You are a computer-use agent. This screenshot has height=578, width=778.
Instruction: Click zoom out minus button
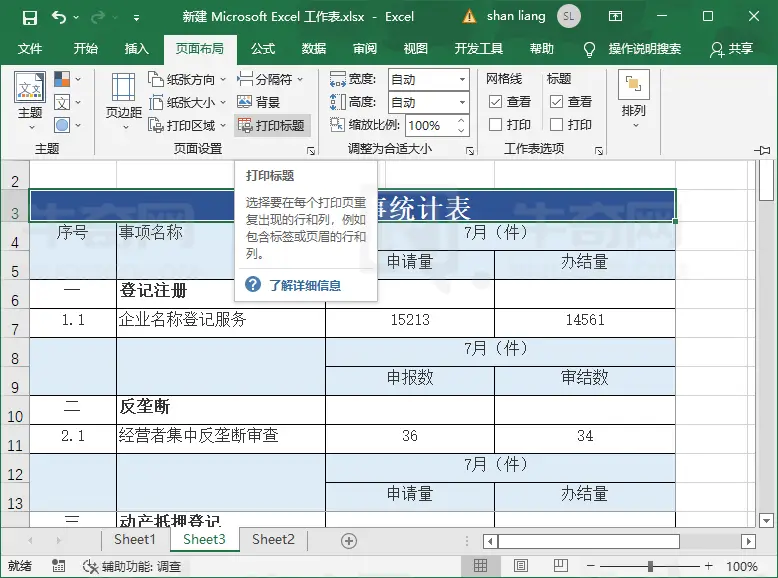(x=590, y=566)
